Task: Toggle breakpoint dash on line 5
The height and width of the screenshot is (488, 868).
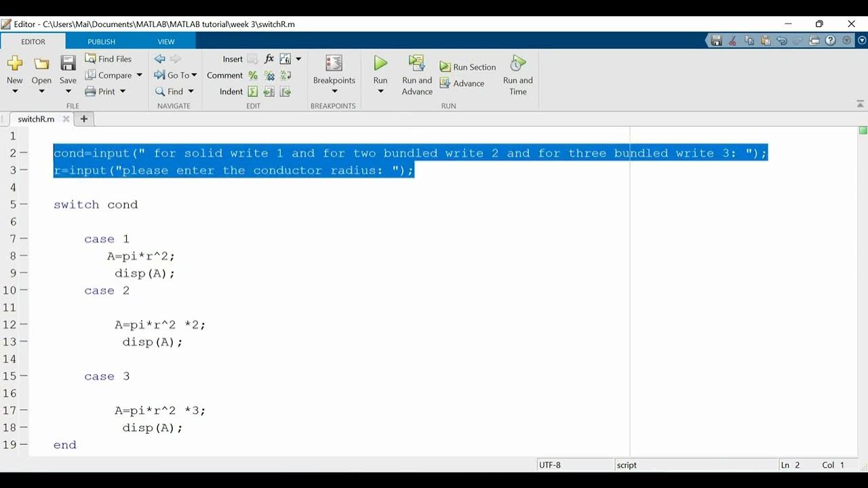Action: pyautogui.click(x=24, y=204)
